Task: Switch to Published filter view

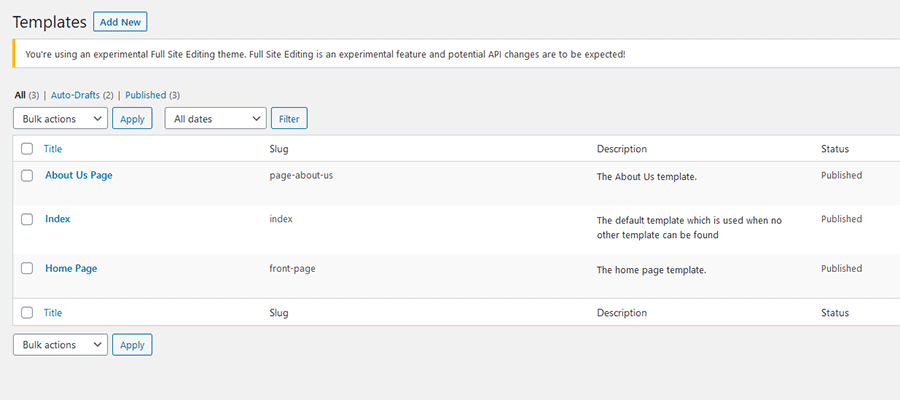Action: (x=145, y=95)
